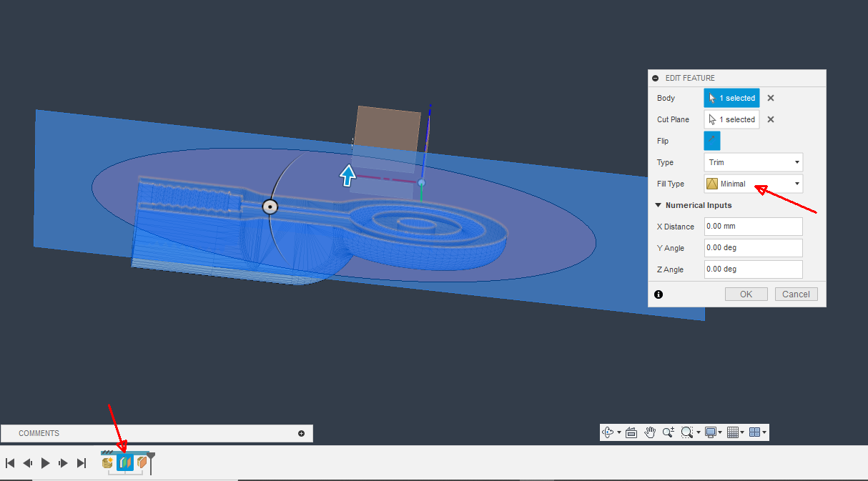Image resolution: width=868 pixels, height=481 pixels.
Task: Open the Viewports layout menu
Action: click(x=756, y=432)
